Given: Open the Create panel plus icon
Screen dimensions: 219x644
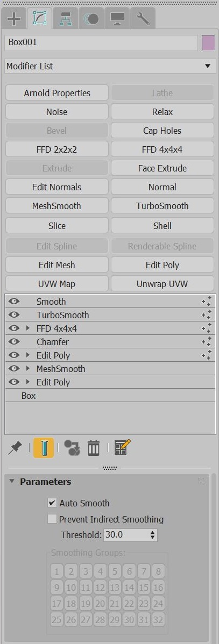Looking at the screenshot, I should 15,19.
